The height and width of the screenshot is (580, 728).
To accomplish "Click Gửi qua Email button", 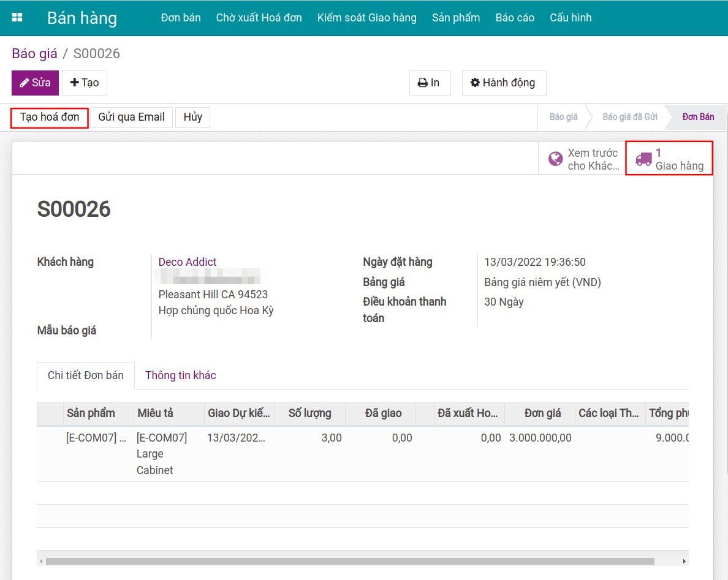I will click(131, 117).
